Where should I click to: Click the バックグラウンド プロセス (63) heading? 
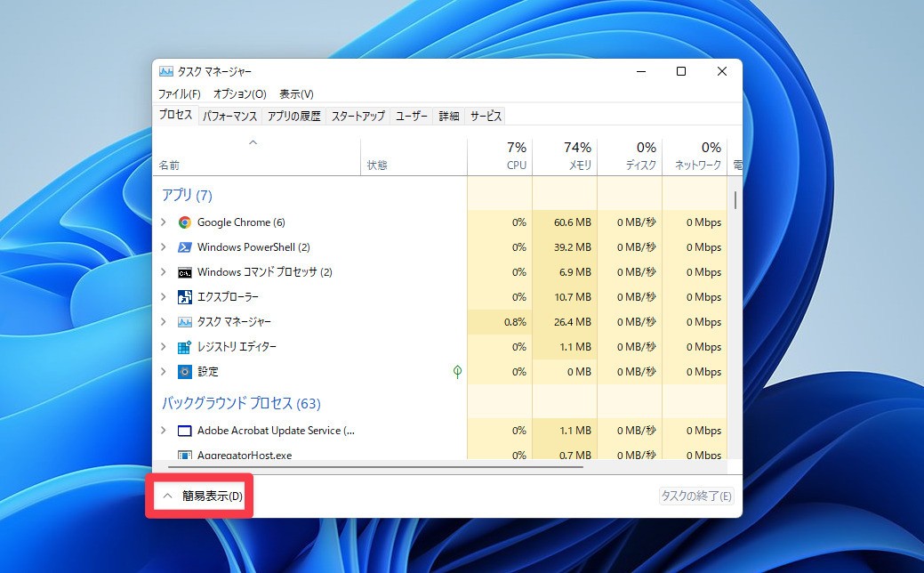click(x=241, y=403)
